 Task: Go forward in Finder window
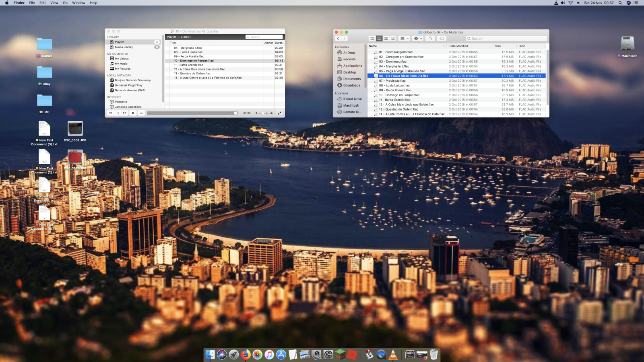pos(345,39)
